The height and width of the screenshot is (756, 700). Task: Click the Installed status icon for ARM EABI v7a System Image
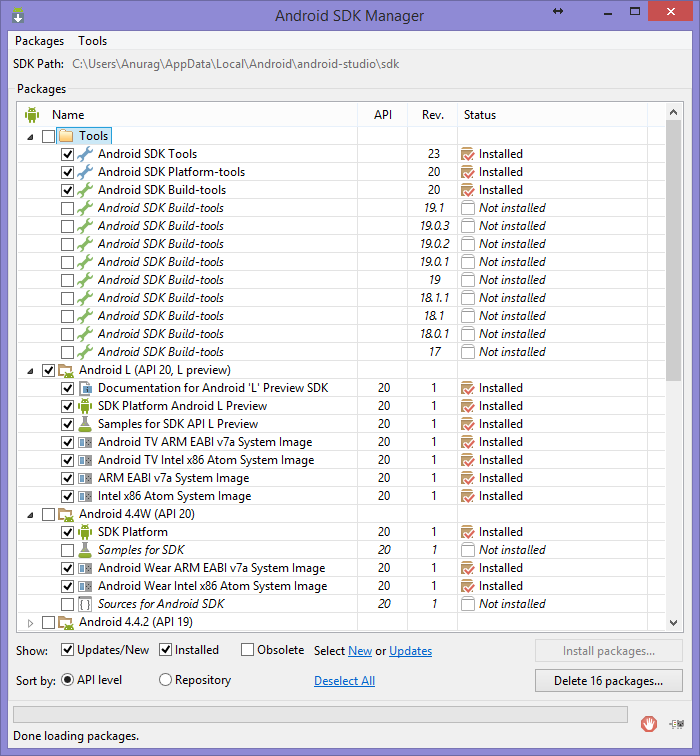[x=468, y=478]
